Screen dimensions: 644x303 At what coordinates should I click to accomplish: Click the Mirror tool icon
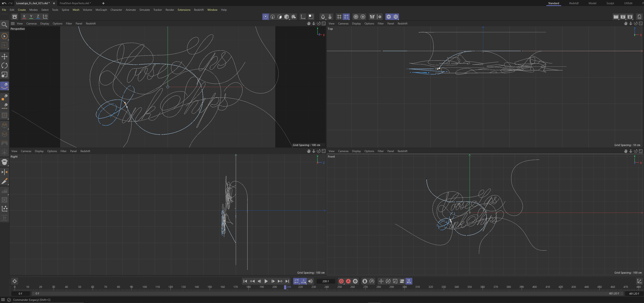(4, 172)
